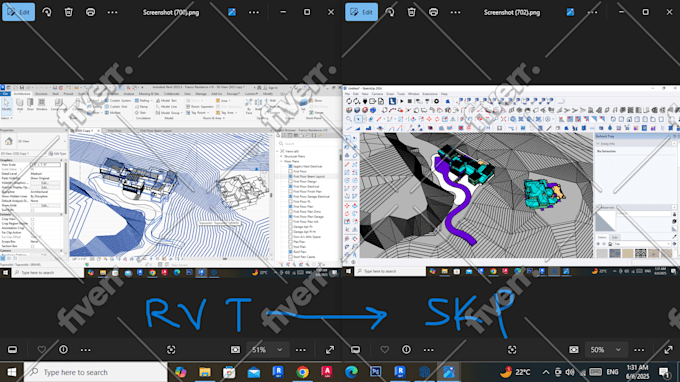Click the zoom-to-fit icon beside 51%

pyautogui.click(x=235, y=349)
